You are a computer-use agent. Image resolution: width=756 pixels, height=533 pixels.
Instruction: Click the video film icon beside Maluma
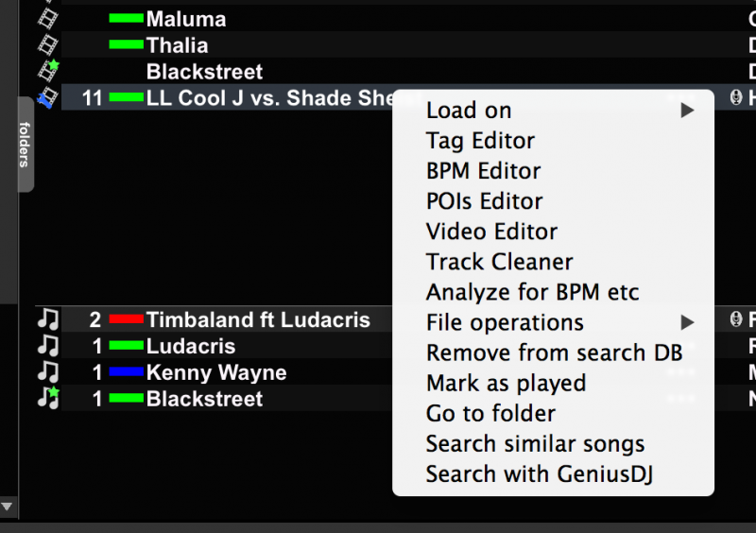click(x=48, y=19)
